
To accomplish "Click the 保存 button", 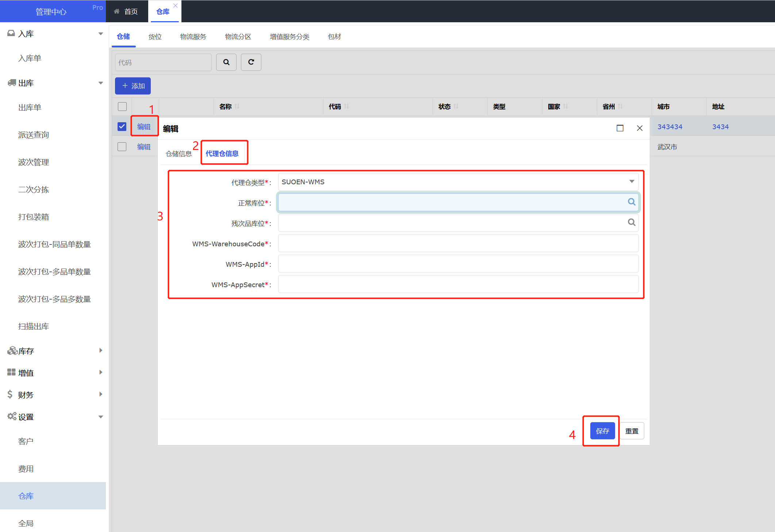I will pos(603,431).
